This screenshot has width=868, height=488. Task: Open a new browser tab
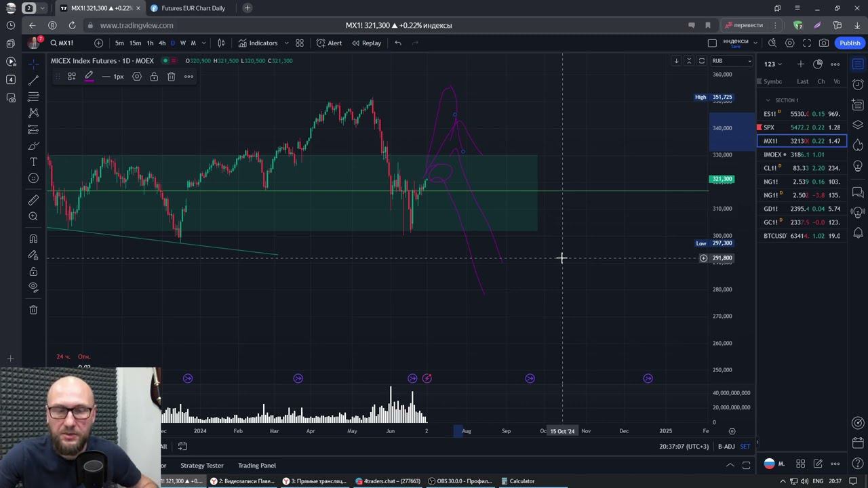pyautogui.click(x=248, y=8)
